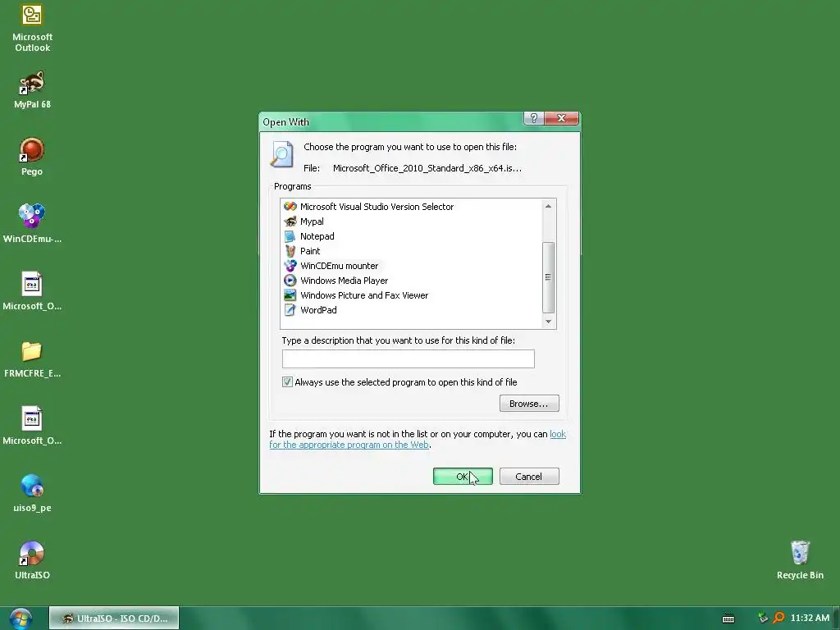This screenshot has width=840, height=630.
Task: Click the Programs list scrollbar thumb
Action: (x=548, y=277)
